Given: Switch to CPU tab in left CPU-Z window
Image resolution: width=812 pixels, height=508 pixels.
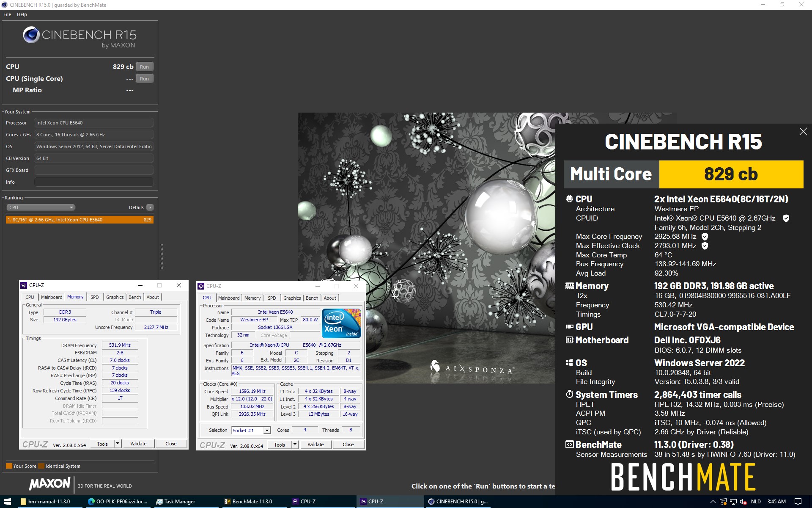Looking at the screenshot, I should click(30, 297).
